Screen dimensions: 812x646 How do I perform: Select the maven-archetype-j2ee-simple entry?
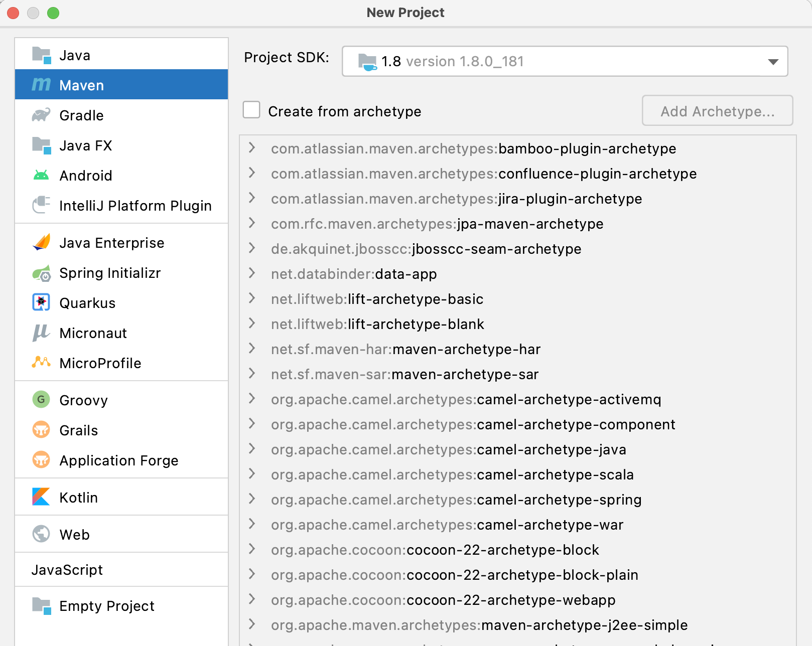click(479, 625)
